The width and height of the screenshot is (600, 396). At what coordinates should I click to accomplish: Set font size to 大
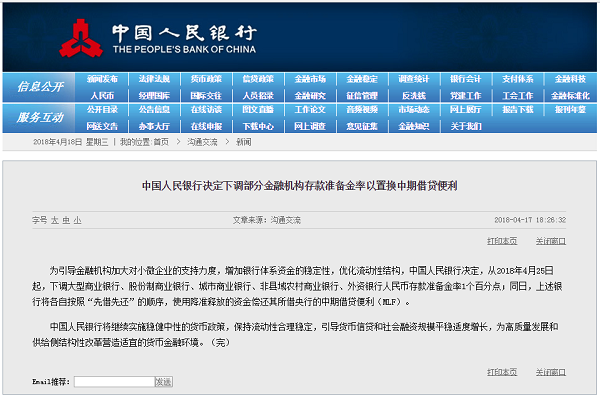(55, 220)
